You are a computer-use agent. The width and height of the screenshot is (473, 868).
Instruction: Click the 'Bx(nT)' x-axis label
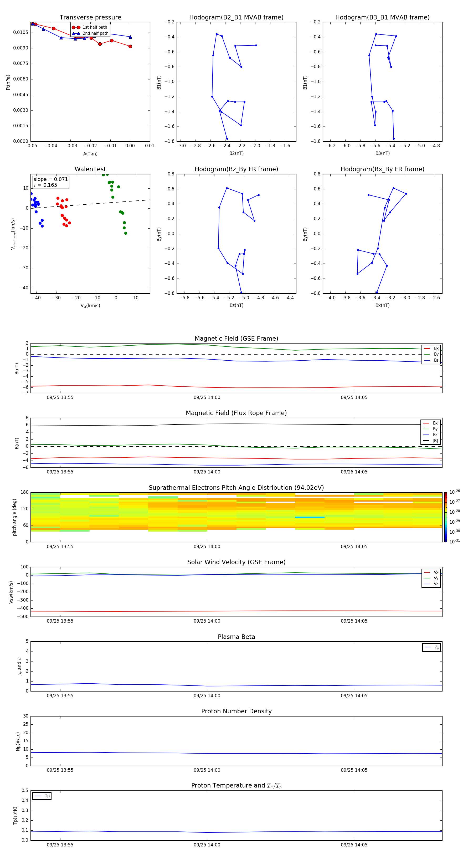tap(382, 305)
